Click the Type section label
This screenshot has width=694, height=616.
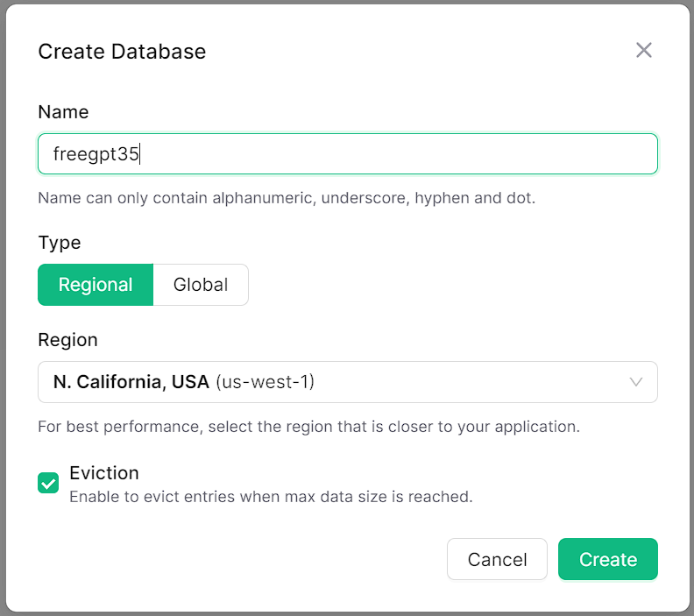60,243
